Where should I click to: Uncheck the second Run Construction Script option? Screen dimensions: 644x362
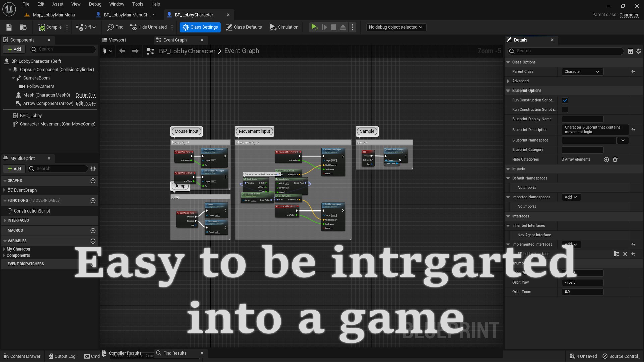pyautogui.click(x=565, y=110)
